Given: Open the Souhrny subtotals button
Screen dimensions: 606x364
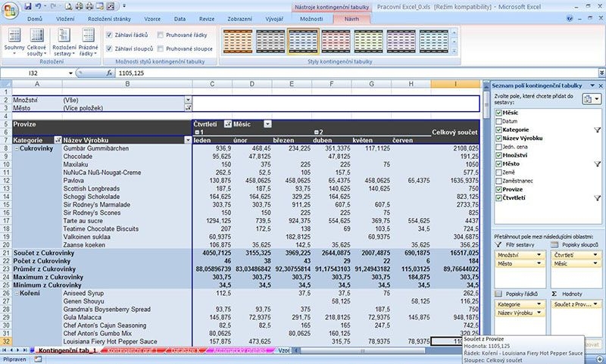Looking at the screenshot, I should click(x=14, y=42).
